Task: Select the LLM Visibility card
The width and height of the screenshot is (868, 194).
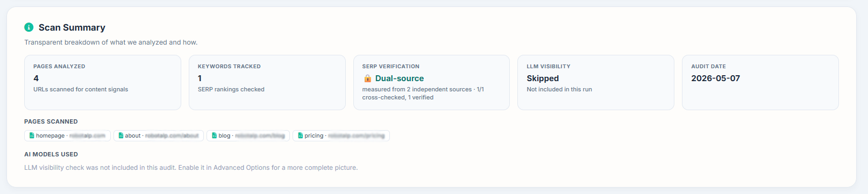Action: click(596, 82)
